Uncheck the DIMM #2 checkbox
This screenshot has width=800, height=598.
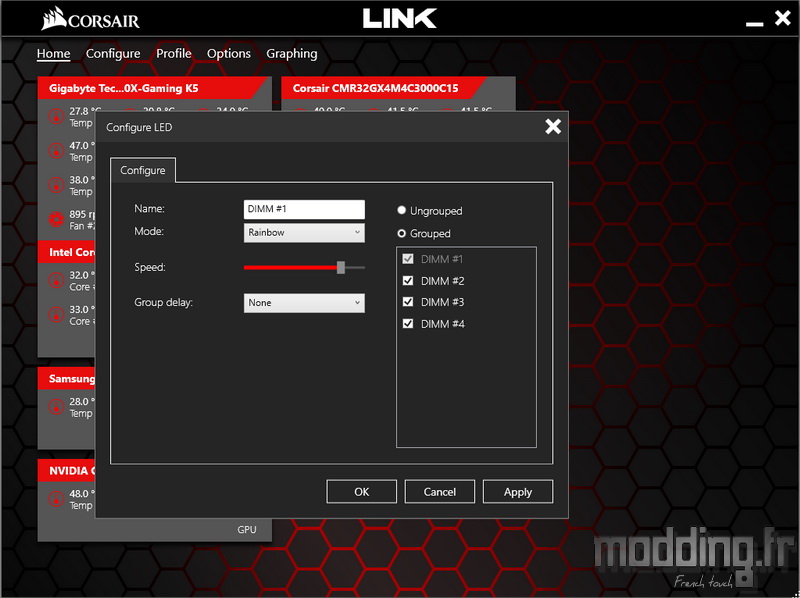408,281
